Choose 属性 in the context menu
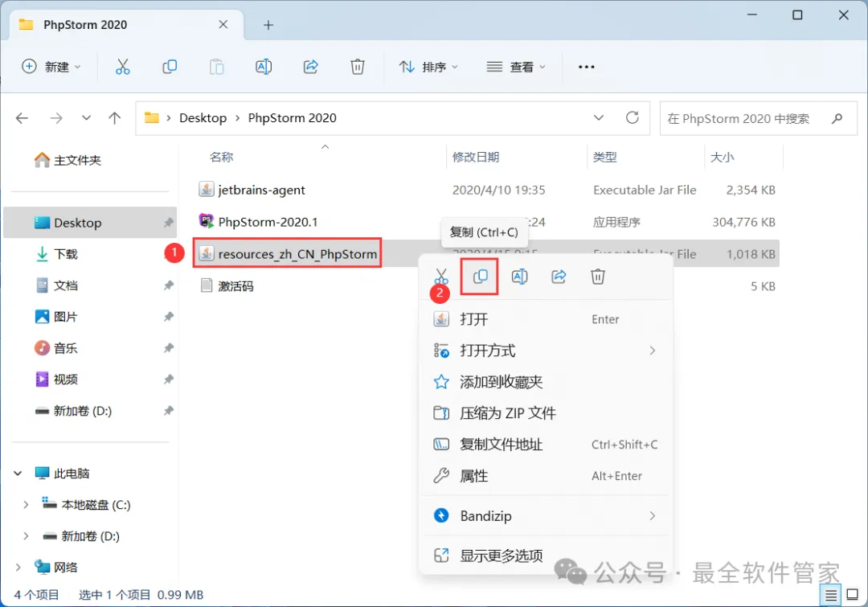The height and width of the screenshot is (607, 868). tap(546, 476)
